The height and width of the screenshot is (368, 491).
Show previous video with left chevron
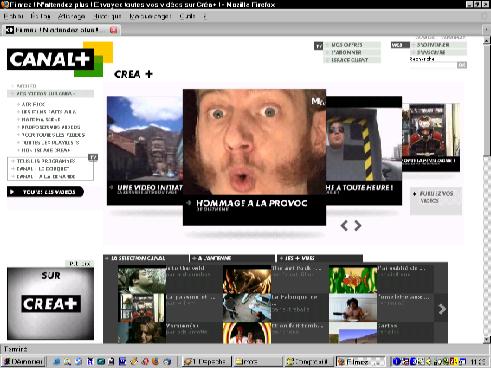344,226
